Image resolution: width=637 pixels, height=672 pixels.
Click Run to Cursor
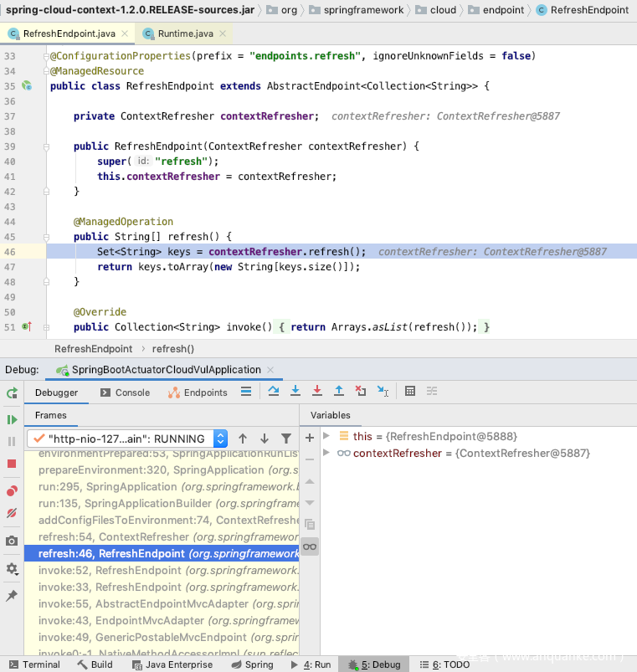[x=383, y=391]
